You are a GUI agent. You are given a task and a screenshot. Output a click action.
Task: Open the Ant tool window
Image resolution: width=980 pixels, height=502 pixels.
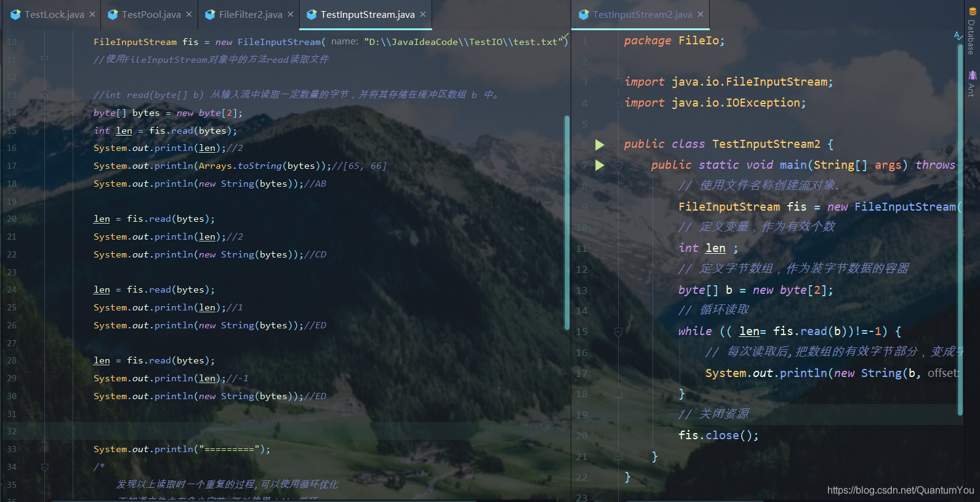(x=972, y=84)
